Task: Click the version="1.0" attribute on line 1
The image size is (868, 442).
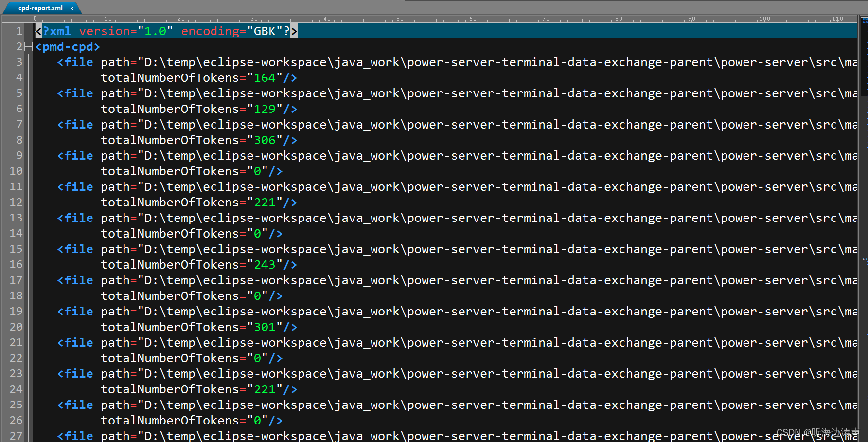Action: click(x=126, y=31)
